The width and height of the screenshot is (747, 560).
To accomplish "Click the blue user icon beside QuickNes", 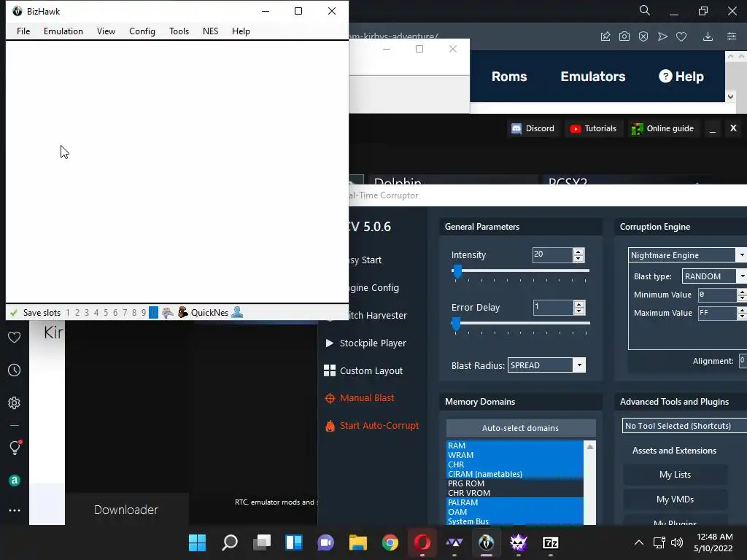I will click(237, 312).
